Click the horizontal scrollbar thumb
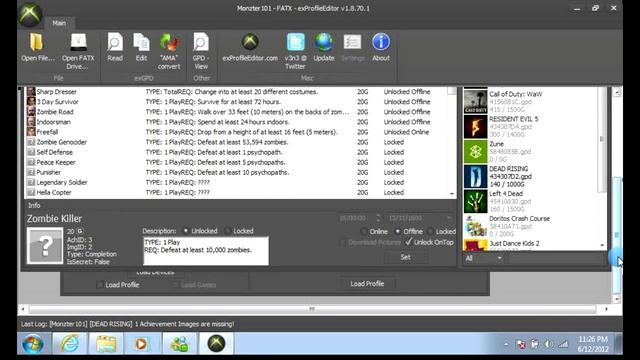Image resolution: width=640 pixels, height=360 pixels. click(312, 309)
